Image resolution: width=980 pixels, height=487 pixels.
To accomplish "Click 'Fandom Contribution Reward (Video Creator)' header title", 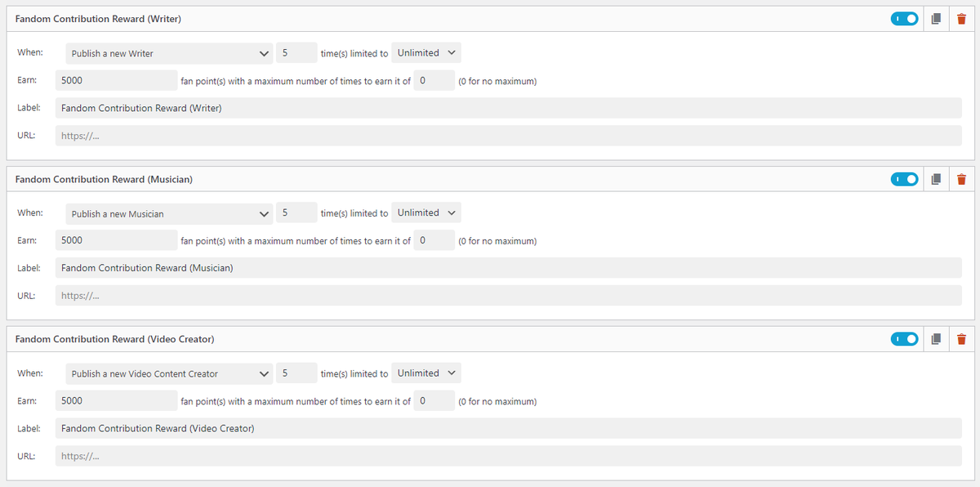I will click(x=115, y=338).
